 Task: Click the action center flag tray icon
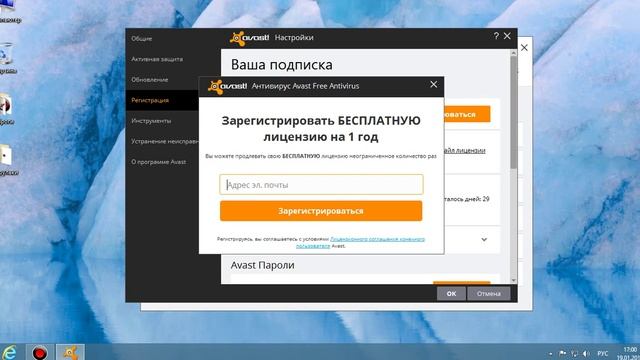(x=562, y=353)
